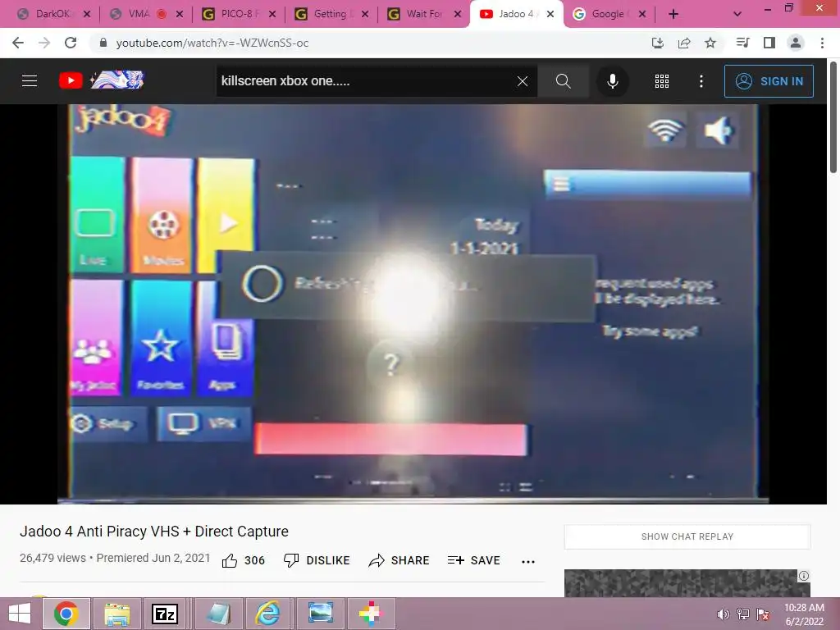
Task: Toggle the Chrome side panel
Action: tap(769, 43)
